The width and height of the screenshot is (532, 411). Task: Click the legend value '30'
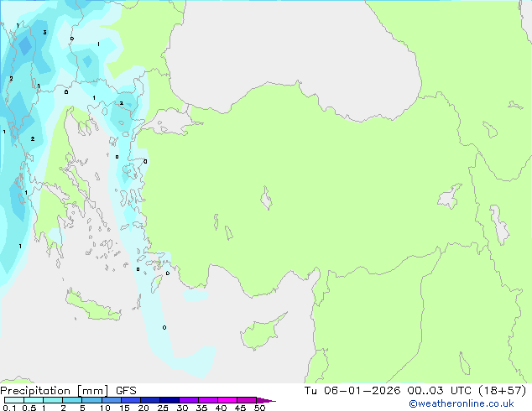pos(182,408)
